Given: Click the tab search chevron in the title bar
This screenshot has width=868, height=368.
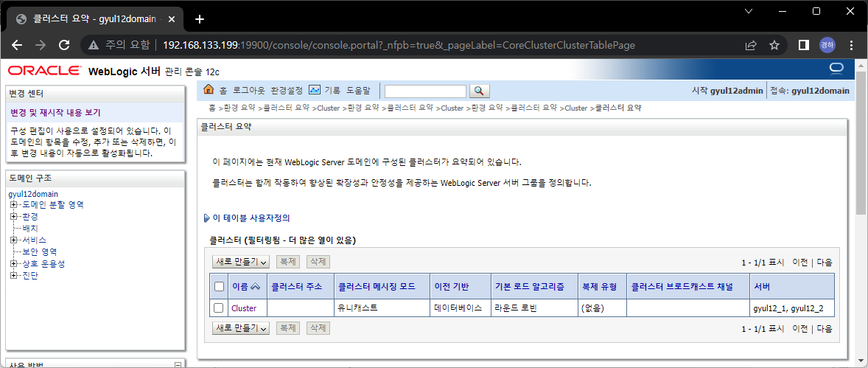Looking at the screenshot, I should pos(748,11).
